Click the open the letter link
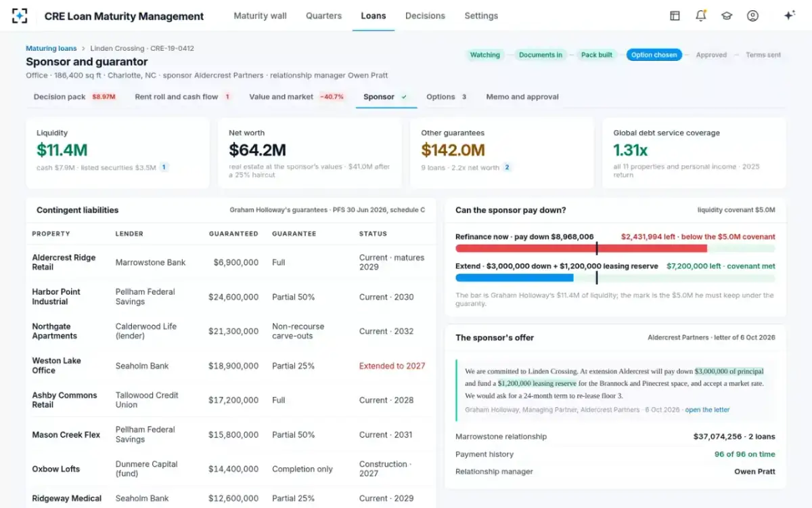 (x=707, y=410)
